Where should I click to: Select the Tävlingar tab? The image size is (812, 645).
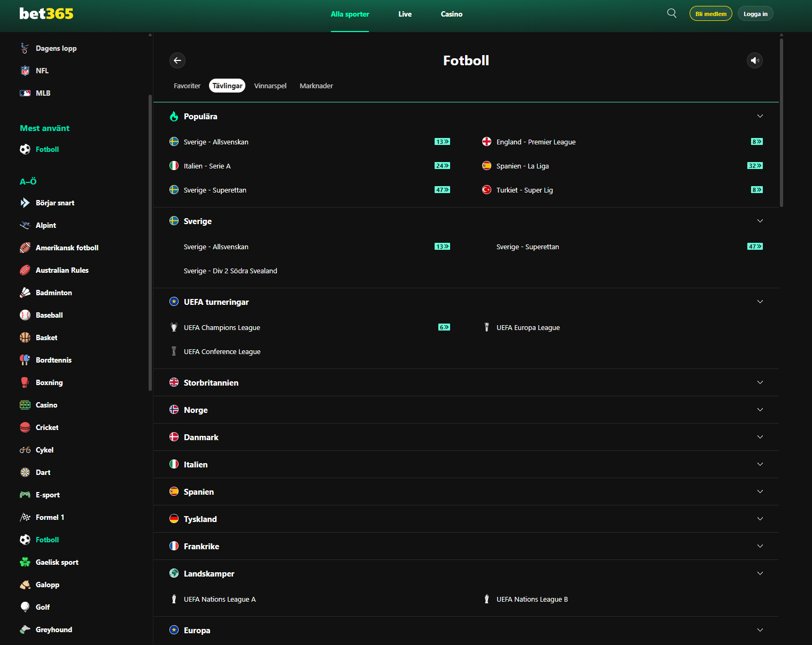(x=227, y=86)
